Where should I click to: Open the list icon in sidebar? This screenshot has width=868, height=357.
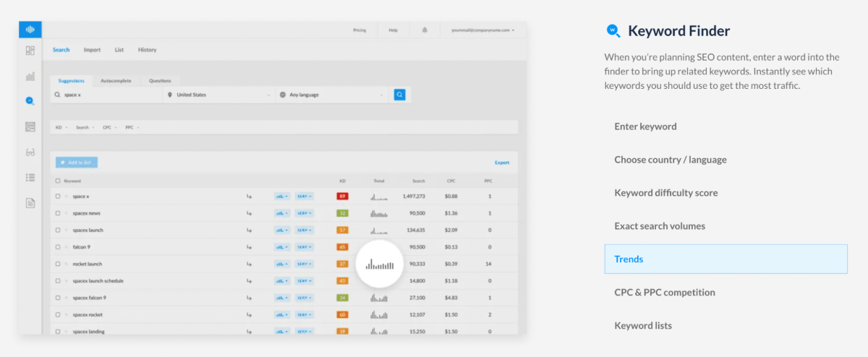pos(30,177)
